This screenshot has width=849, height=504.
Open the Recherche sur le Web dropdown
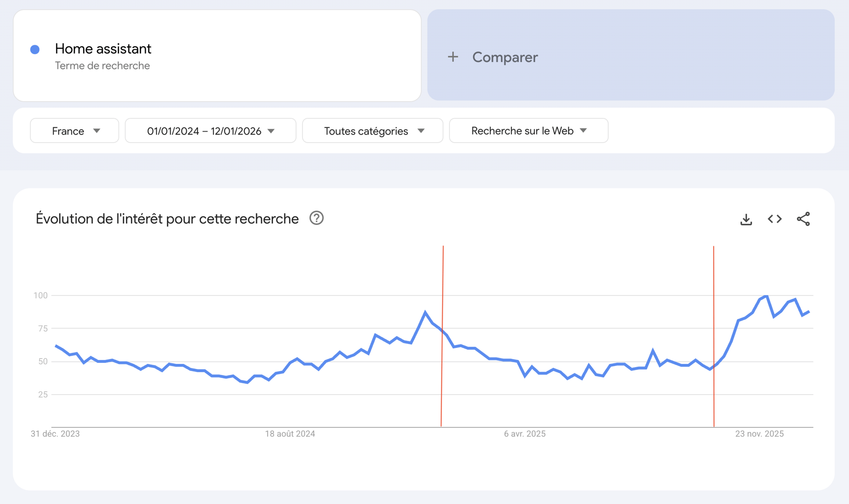point(528,131)
